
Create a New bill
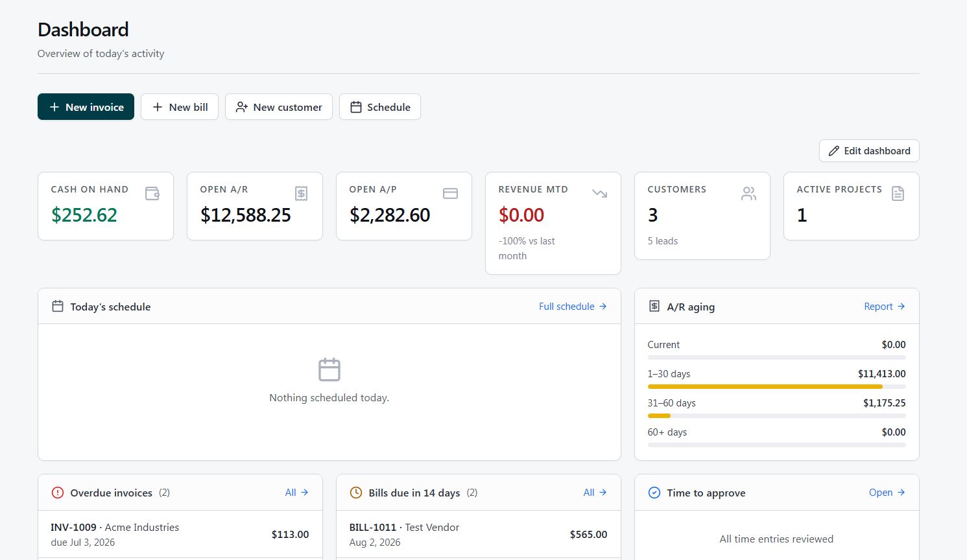[180, 107]
